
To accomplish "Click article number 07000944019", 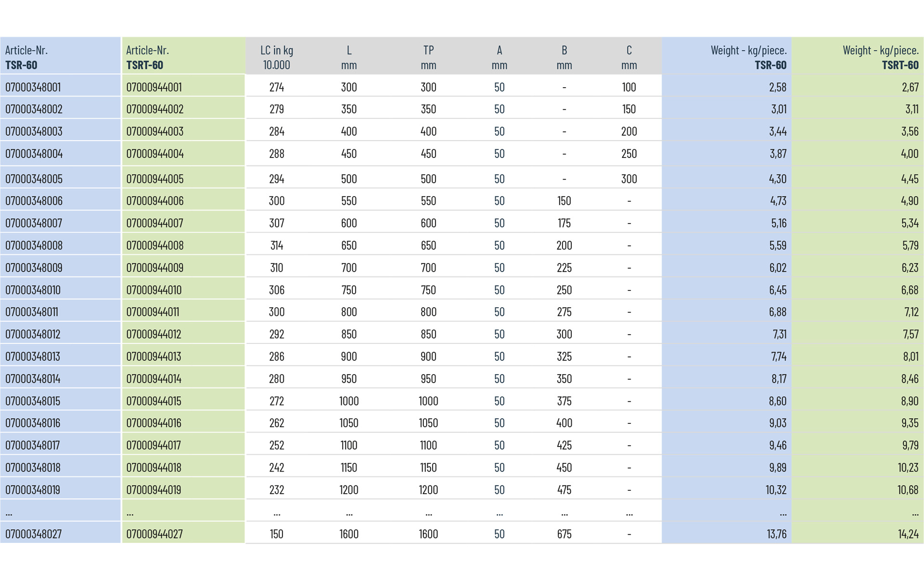I will tap(154, 490).
